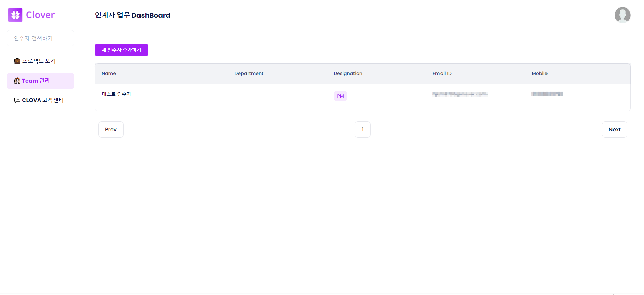Focus the 인수자 검색하기 search field
Viewport: 644px width, 295px height.
click(x=41, y=38)
